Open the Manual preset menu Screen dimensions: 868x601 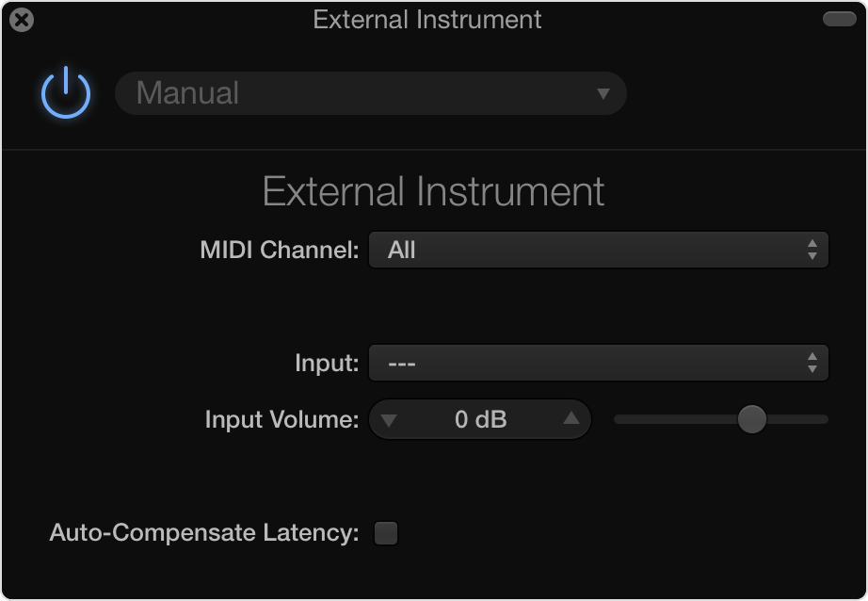coord(370,93)
